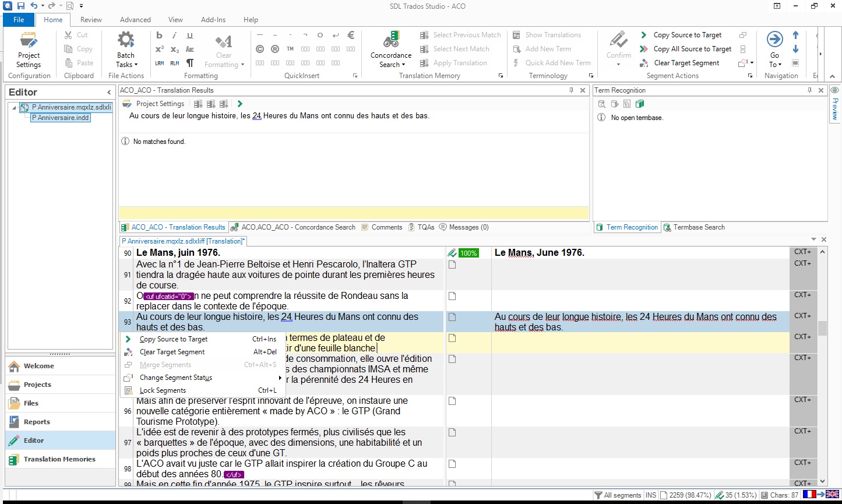Select the P Anniversaire.indd tree item

[x=61, y=118]
